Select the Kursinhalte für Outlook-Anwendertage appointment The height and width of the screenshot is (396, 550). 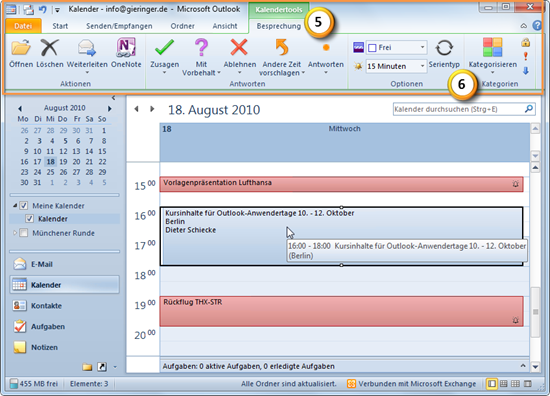[x=341, y=236]
